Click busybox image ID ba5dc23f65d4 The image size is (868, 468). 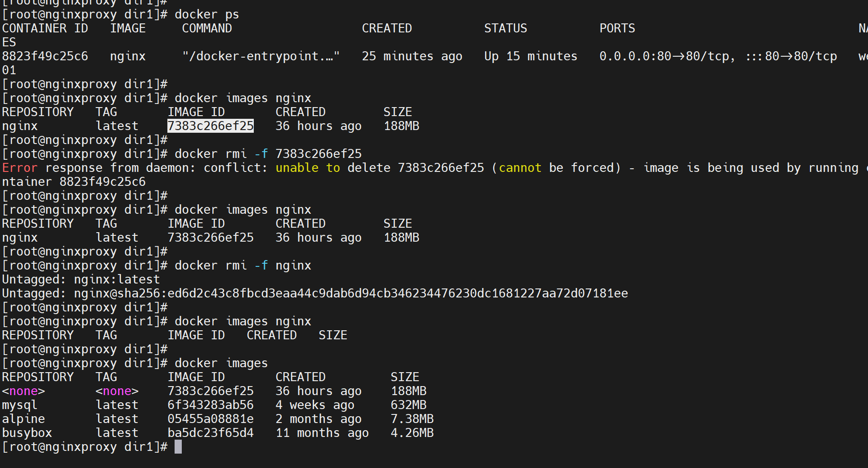click(x=210, y=433)
